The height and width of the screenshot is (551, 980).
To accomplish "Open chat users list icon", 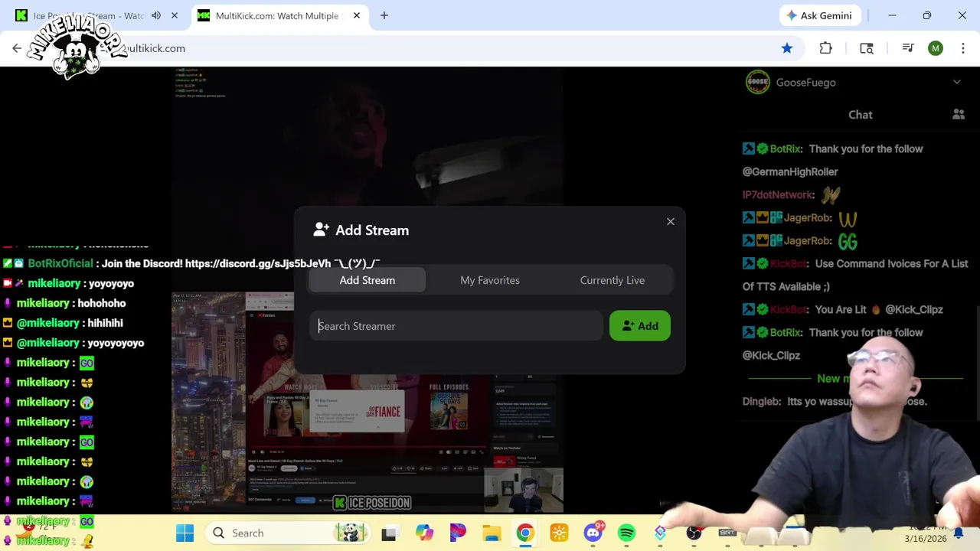I will [x=959, y=115].
